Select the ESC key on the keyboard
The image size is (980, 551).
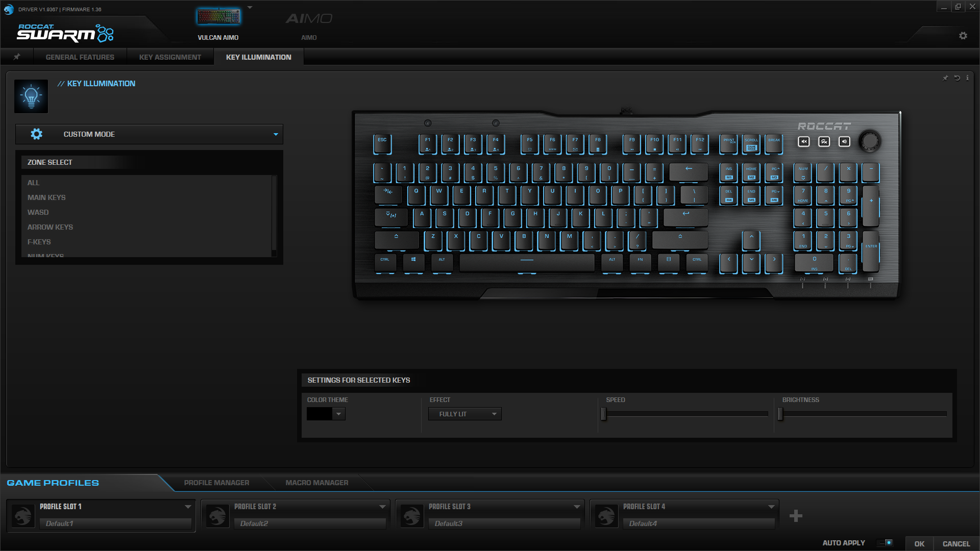382,144
